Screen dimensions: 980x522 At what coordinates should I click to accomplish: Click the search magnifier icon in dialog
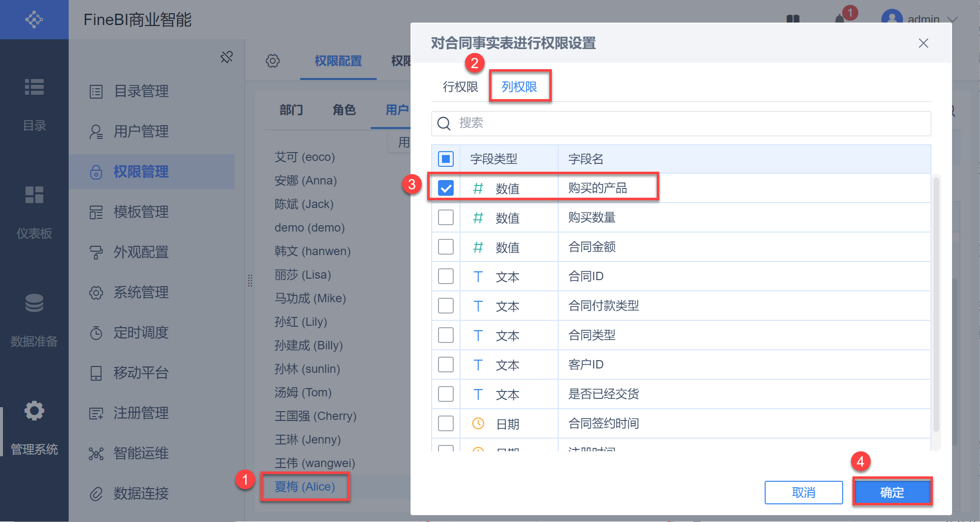[x=444, y=123]
